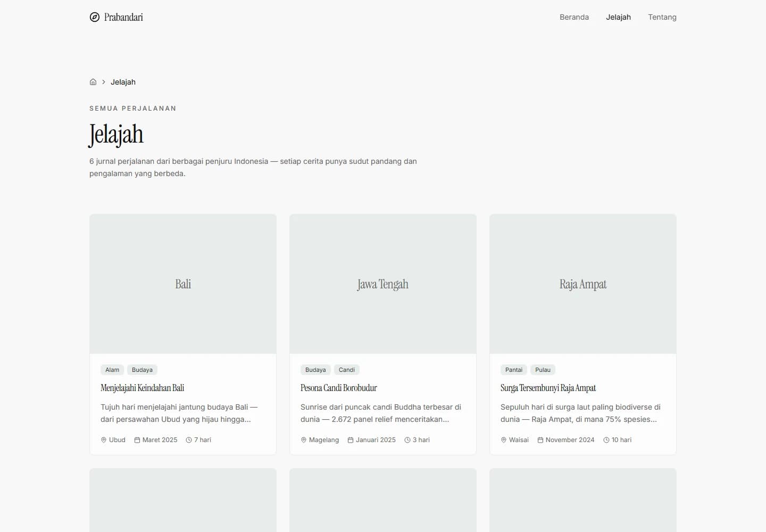Click the Jawa Tengah card image

point(383,284)
